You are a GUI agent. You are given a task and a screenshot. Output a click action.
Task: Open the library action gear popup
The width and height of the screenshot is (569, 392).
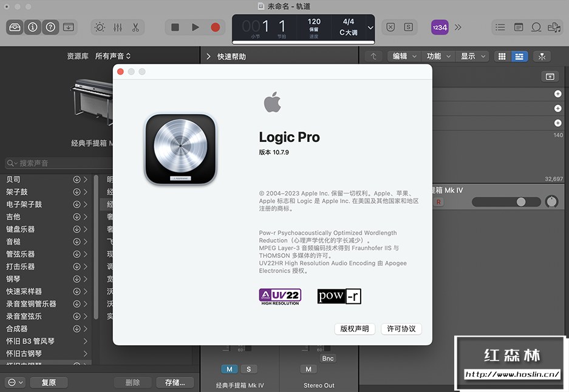15,382
